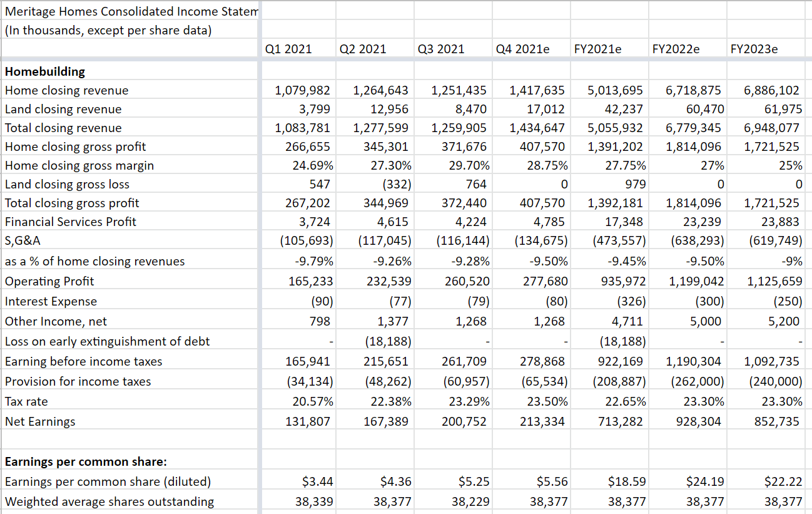This screenshot has height=514, width=812.
Task: Select the Q4 2021e column header
Action: coord(522,49)
